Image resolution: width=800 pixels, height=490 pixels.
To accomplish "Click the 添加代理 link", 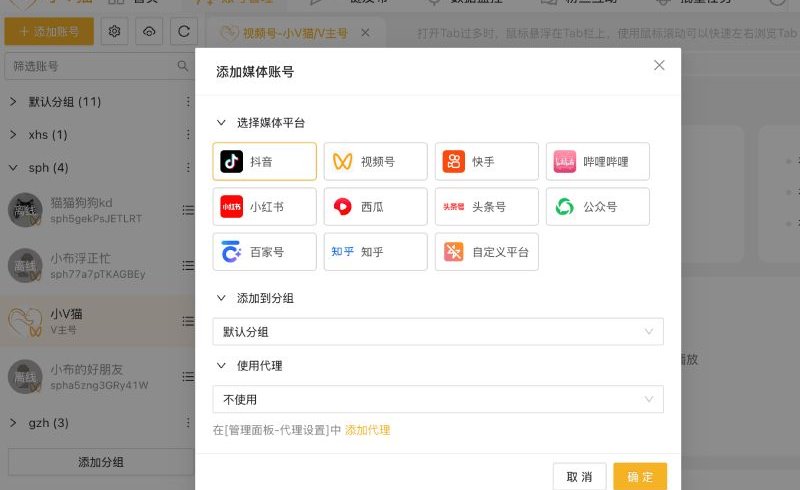I will click(x=367, y=430).
